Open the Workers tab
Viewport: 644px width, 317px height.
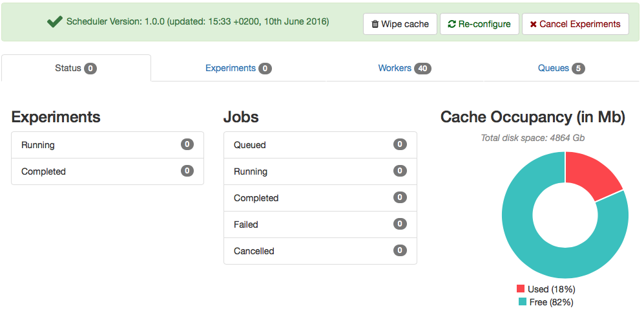(x=395, y=68)
